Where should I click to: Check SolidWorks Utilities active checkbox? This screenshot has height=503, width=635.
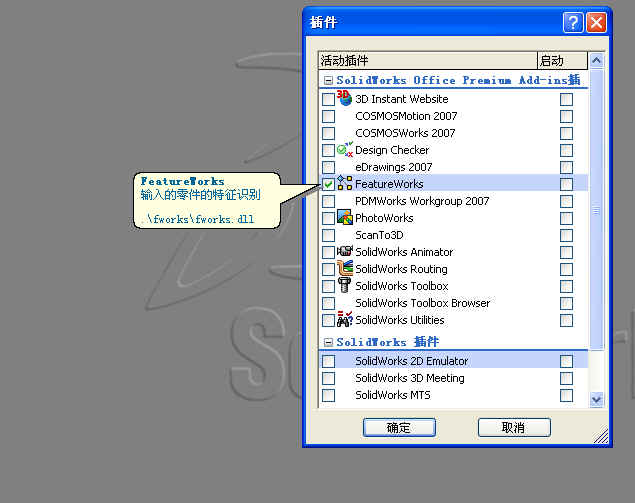[328, 321]
